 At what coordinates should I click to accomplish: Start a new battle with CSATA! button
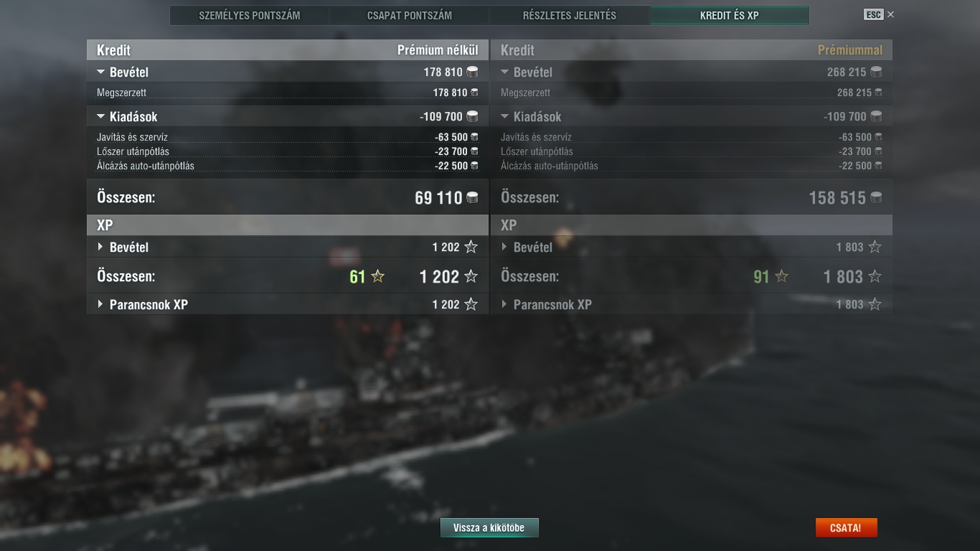click(846, 527)
